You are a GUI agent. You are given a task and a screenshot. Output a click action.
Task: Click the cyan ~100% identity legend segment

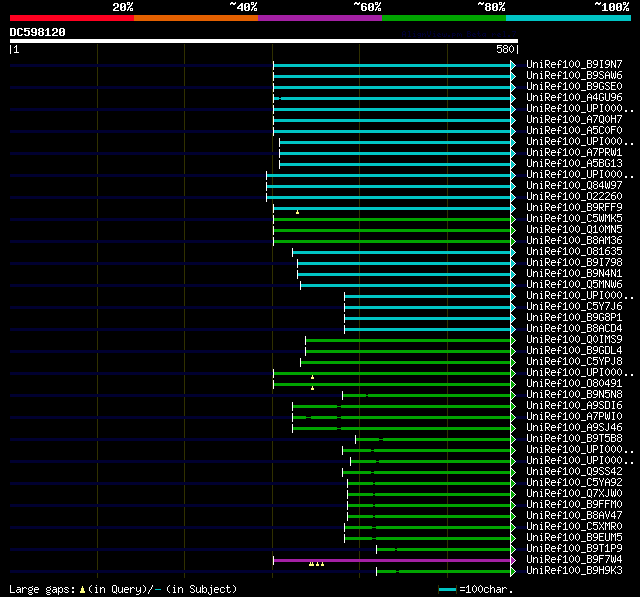(569, 18)
